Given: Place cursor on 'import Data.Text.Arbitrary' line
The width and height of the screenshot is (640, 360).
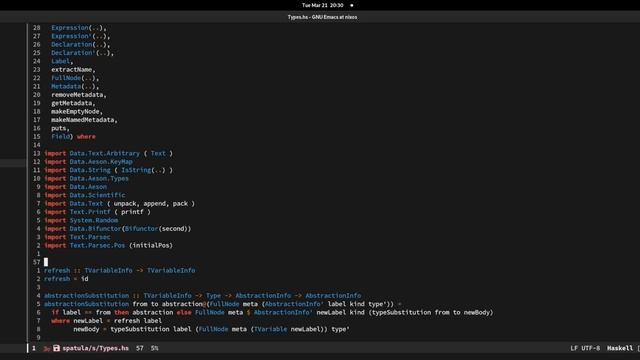Looking at the screenshot, I should click(x=109, y=153).
